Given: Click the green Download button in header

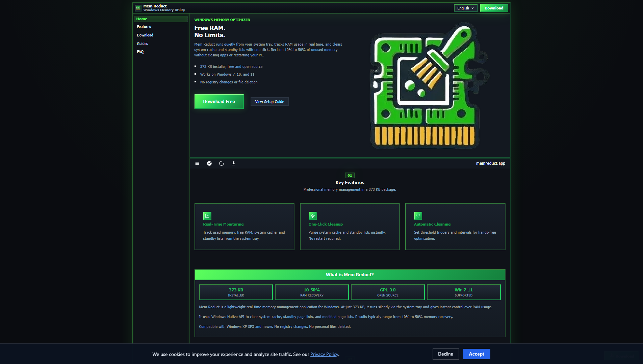Looking at the screenshot, I should [494, 8].
